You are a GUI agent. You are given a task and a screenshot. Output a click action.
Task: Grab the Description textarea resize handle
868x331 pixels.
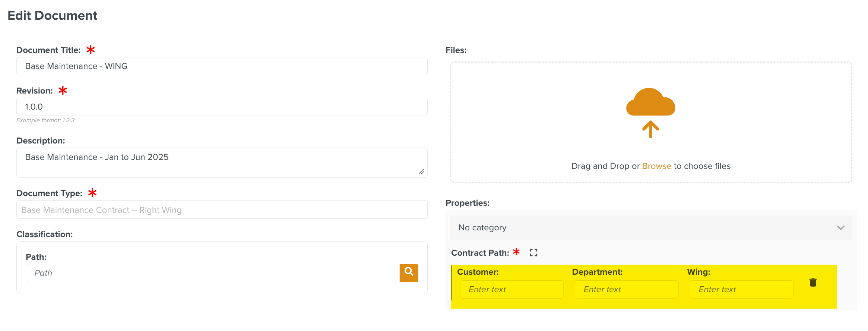coord(421,171)
